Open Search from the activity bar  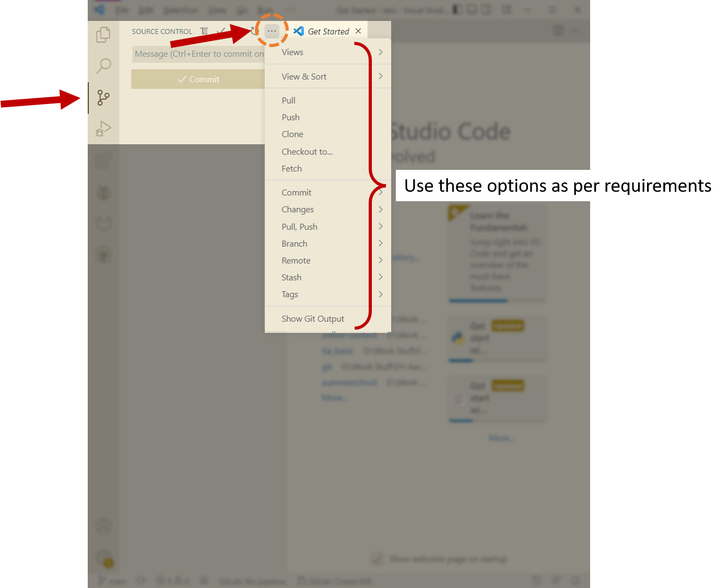click(x=103, y=66)
